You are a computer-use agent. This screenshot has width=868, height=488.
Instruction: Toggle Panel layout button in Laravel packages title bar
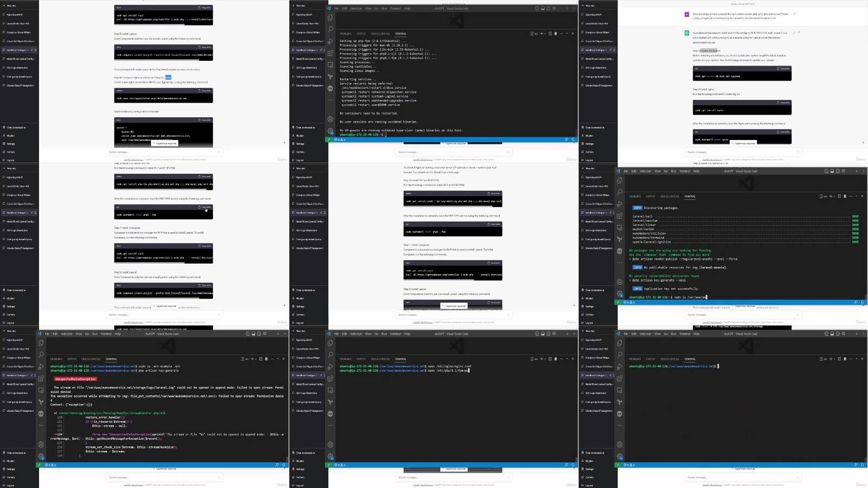[x=832, y=171]
